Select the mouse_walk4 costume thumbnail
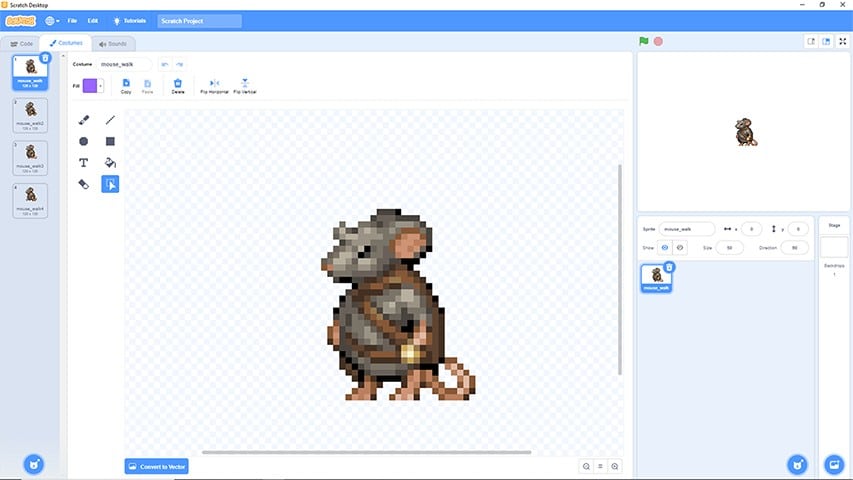The width and height of the screenshot is (853, 480). 30,201
